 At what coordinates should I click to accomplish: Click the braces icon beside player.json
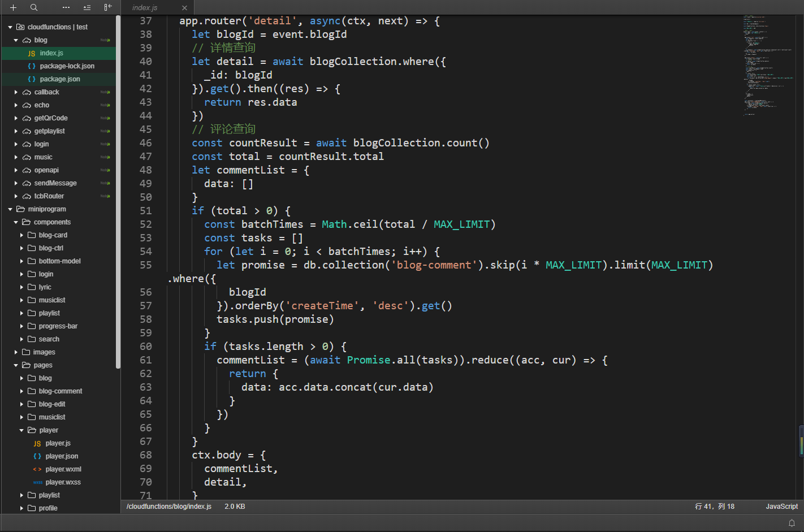pyautogui.click(x=37, y=456)
